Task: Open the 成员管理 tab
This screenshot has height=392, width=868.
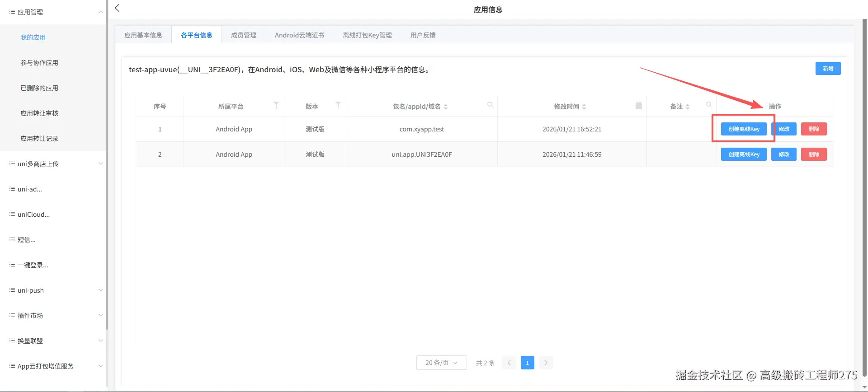Action: [x=244, y=35]
